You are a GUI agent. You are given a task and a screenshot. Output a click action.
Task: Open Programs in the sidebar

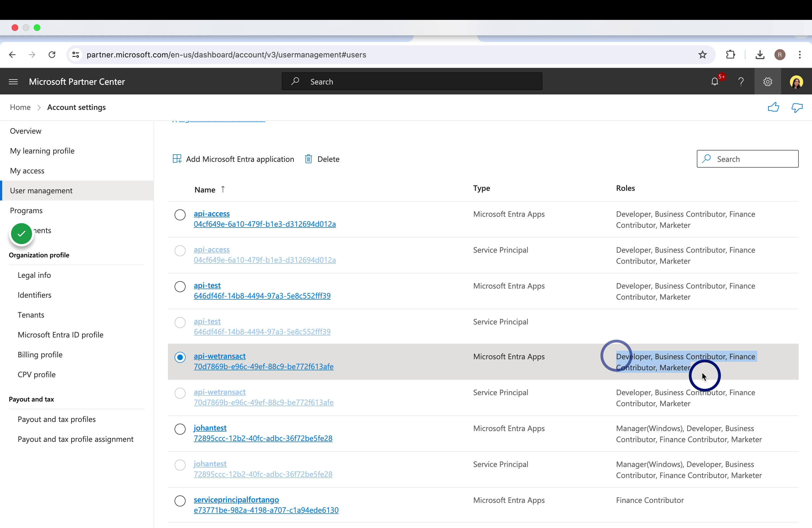[x=26, y=210]
